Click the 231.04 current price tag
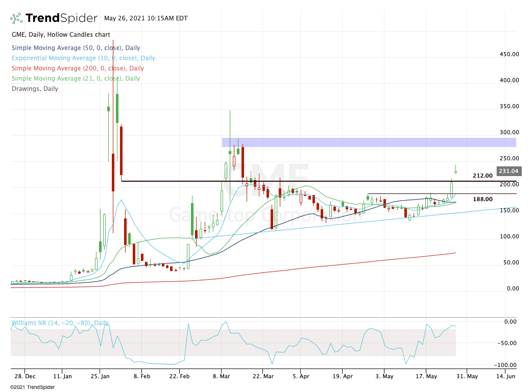Image resolution: width=532 pixels, height=392 pixels. (508, 171)
